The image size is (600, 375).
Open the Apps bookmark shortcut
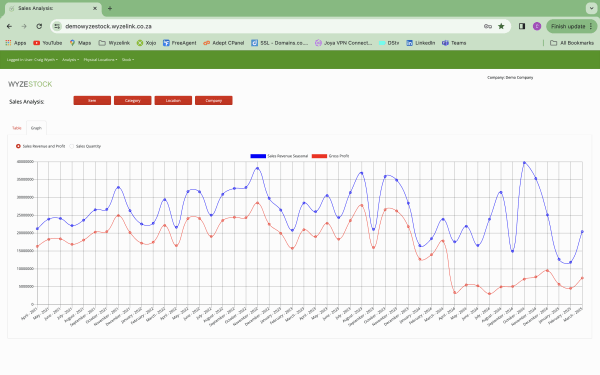16,43
